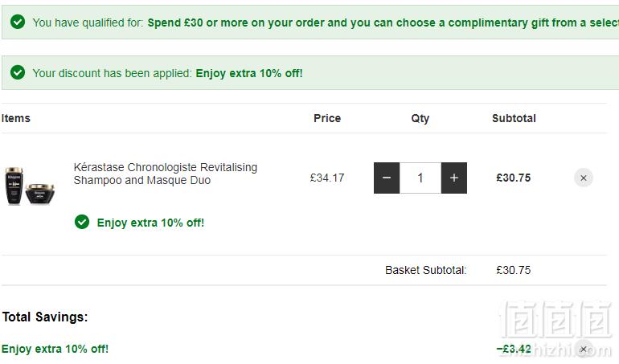Screen dimensions: 619x364
Task: Click the Basket Subtotal amount £30.75
Action: [514, 270]
